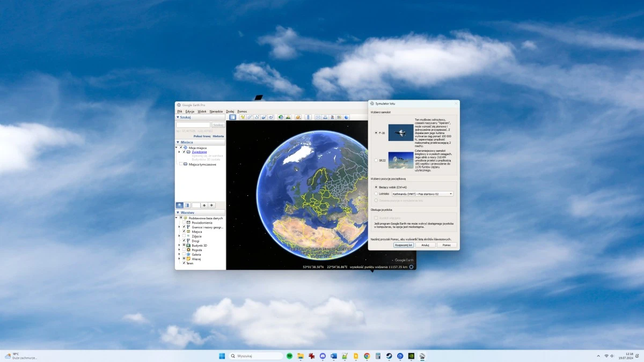
Task: Open the Kathmandu airport dropdown
Action: tap(422, 194)
